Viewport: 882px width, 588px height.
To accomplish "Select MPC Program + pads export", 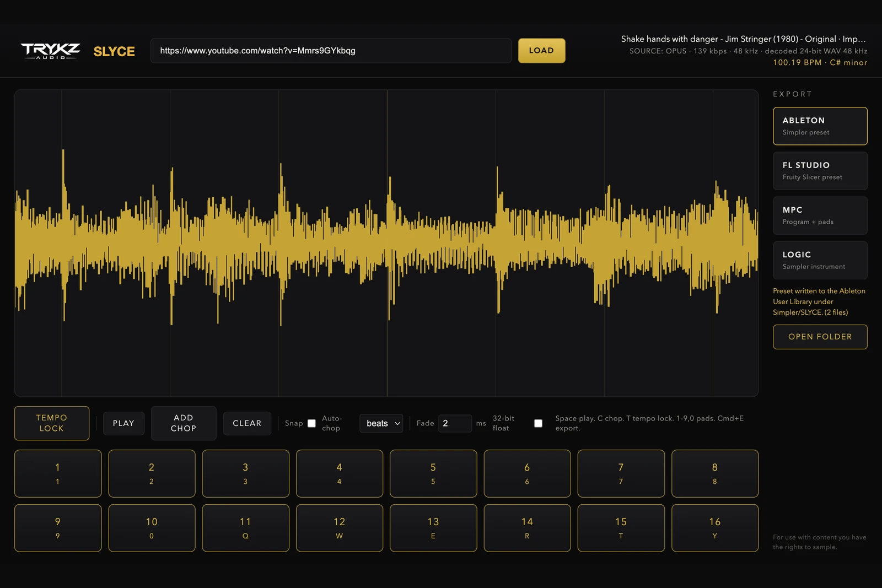I will point(820,215).
